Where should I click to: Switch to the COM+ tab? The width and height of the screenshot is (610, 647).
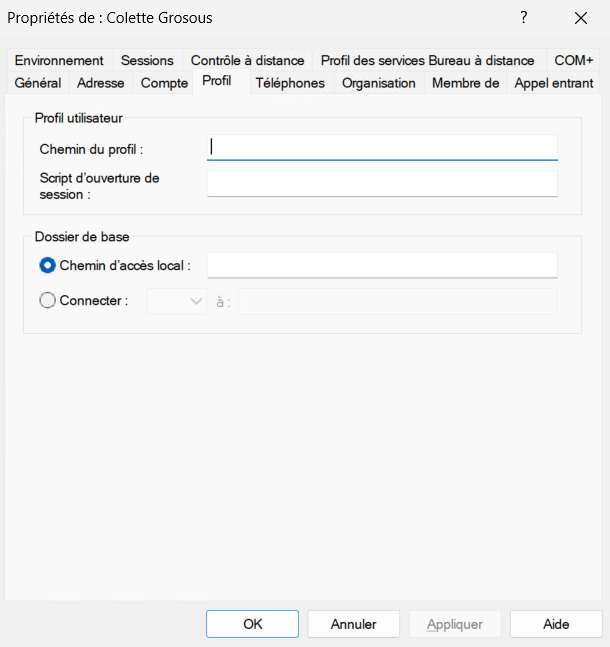pos(574,60)
